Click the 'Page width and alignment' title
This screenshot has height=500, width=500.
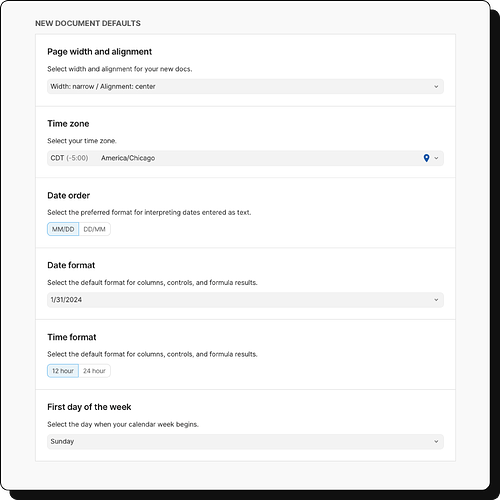pyautogui.click(x=99, y=52)
